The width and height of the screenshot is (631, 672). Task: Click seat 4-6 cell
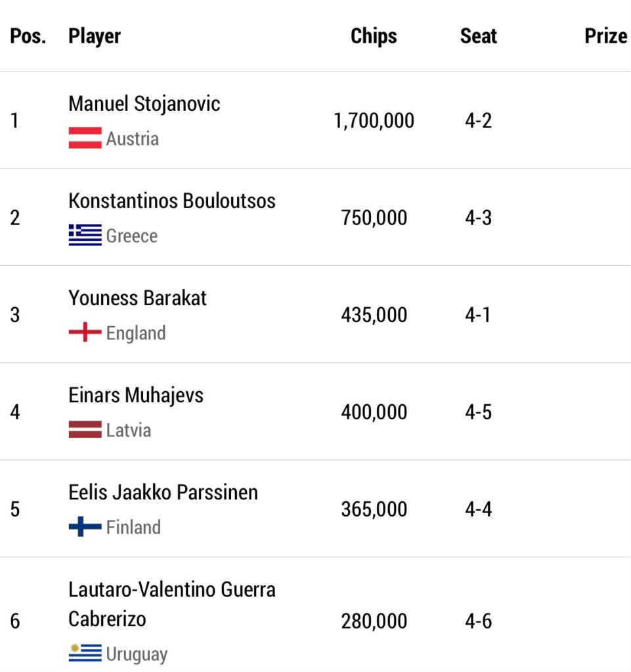point(479,621)
